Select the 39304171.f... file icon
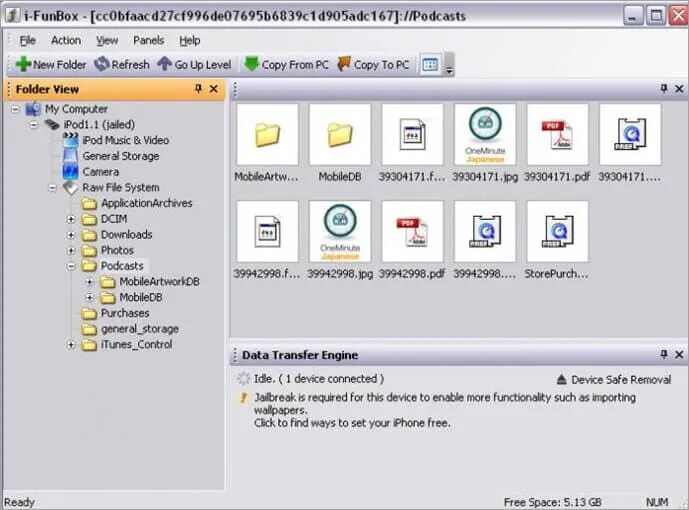The image size is (689, 510). (412, 135)
